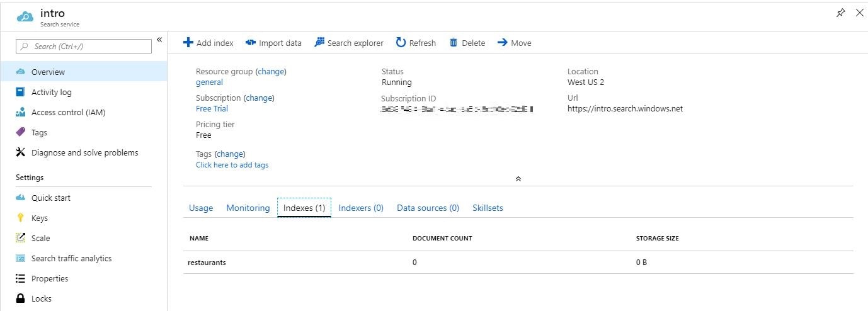Click the Refresh circular arrow icon
The image size is (868, 311).
coord(401,42)
